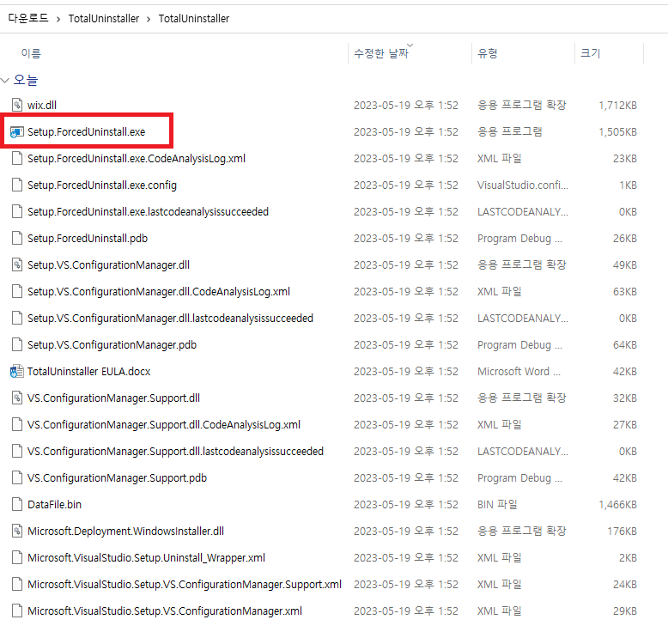Viewport: 668px width, 644px height.
Task: Select file name Setup.VS.ConfigurationManager.pdb
Action: point(112,344)
